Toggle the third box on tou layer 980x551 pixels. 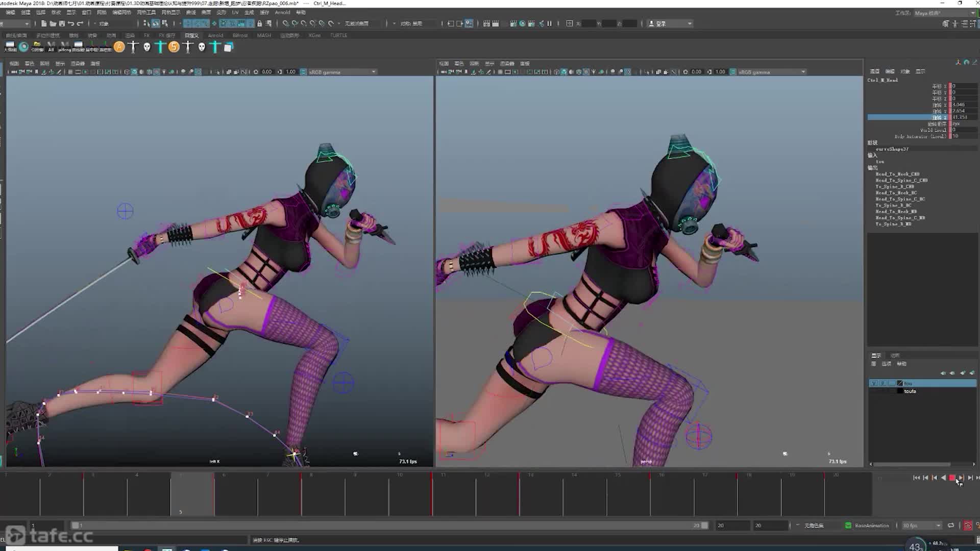click(x=891, y=383)
